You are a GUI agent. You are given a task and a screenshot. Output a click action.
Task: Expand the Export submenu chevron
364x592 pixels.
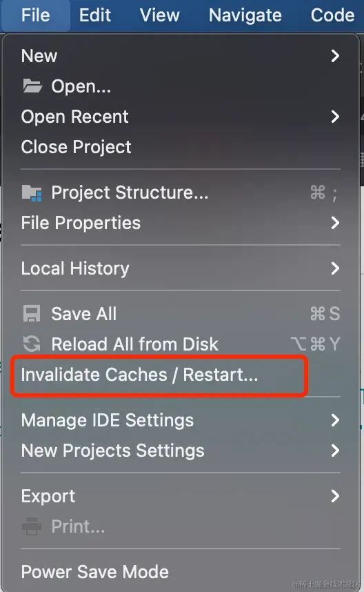[335, 496]
